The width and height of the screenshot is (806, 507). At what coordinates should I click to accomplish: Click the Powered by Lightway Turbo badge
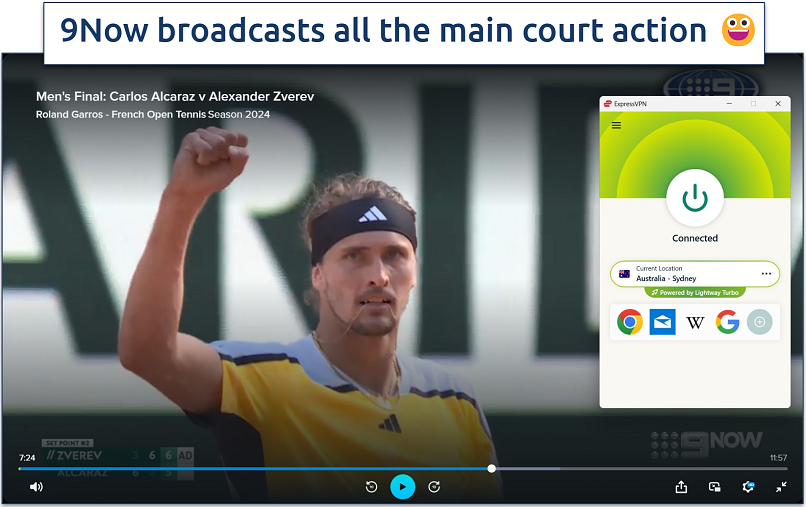coord(695,293)
